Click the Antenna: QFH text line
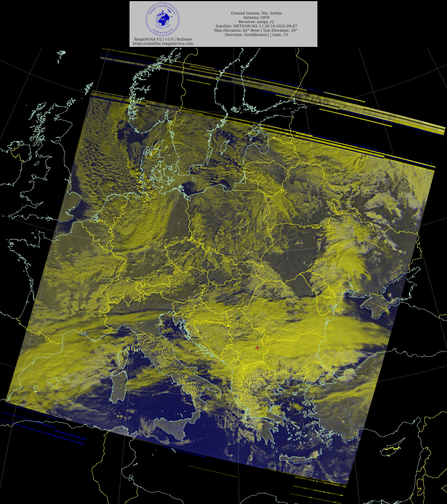Viewport: 447px width, 504px height. tap(256, 18)
